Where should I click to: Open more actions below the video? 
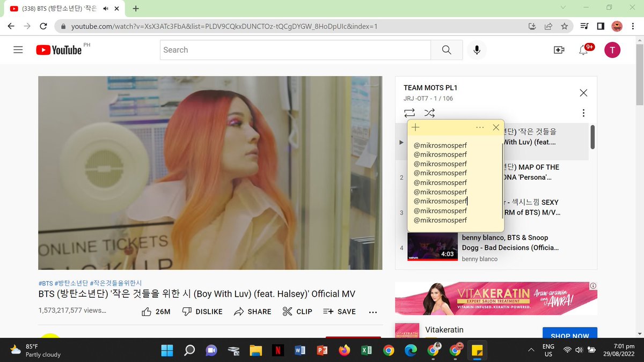point(373,312)
